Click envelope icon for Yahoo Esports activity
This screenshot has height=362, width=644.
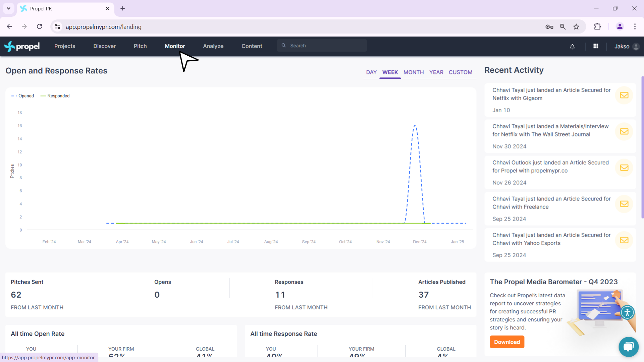624,240
